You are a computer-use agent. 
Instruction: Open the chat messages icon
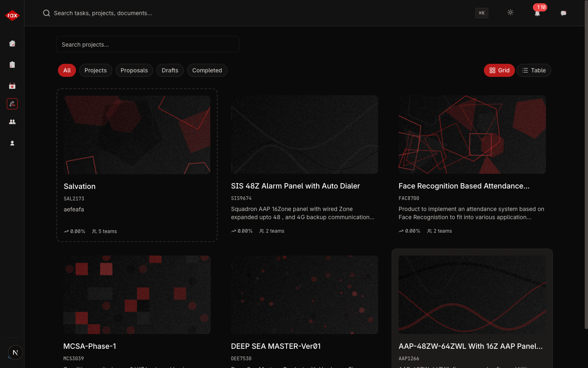[x=563, y=13]
